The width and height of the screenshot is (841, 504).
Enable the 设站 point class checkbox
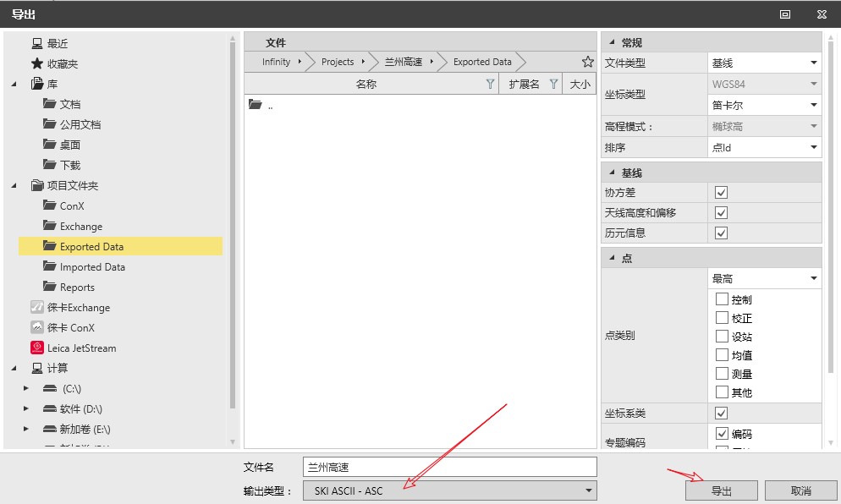click(x=722, y=337)
